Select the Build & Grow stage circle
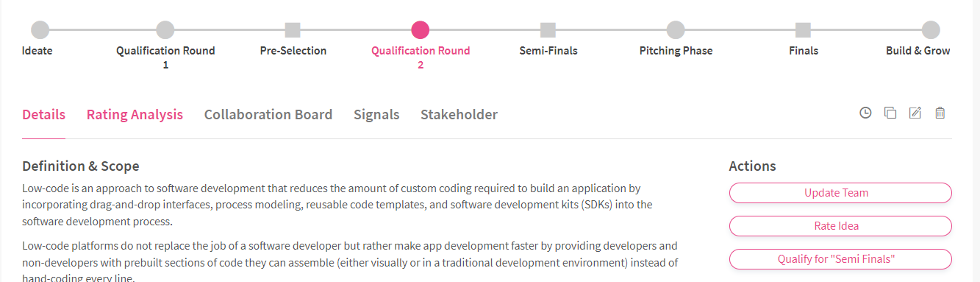The width and height of the screenshot is (980, 282). tap(931, 30)
